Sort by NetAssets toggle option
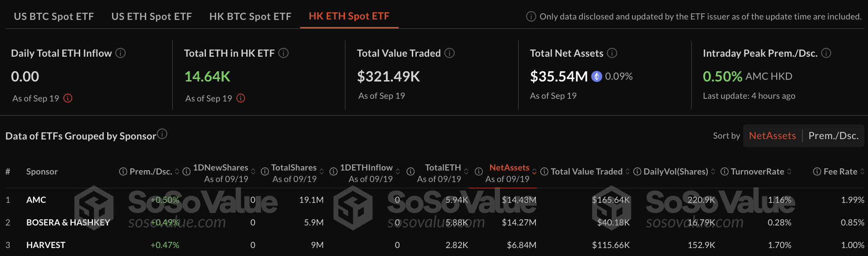This screenshot has width=868, height=256. coord(772,136)
